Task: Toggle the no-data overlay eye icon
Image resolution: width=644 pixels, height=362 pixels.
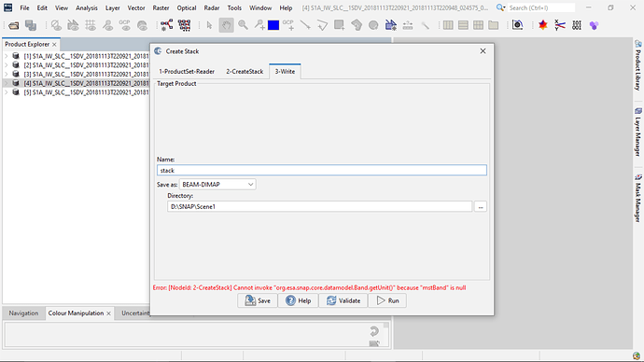Action: pyautogui.click(x=56, y=25)
